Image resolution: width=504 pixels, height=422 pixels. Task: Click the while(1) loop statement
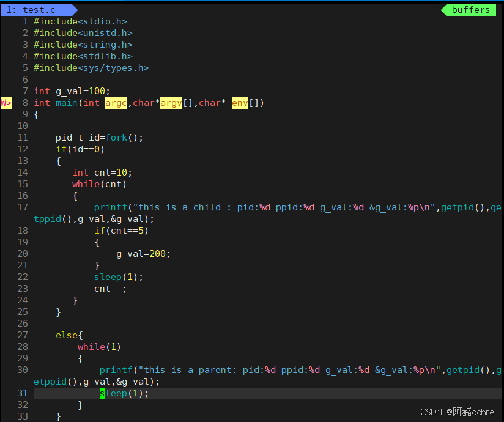[99, 347]
